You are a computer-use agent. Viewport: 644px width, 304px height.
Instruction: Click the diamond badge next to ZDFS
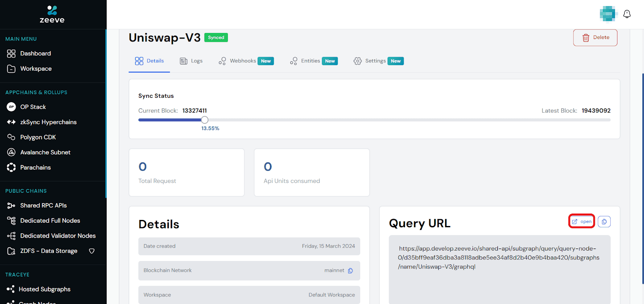tap(92, 251)
